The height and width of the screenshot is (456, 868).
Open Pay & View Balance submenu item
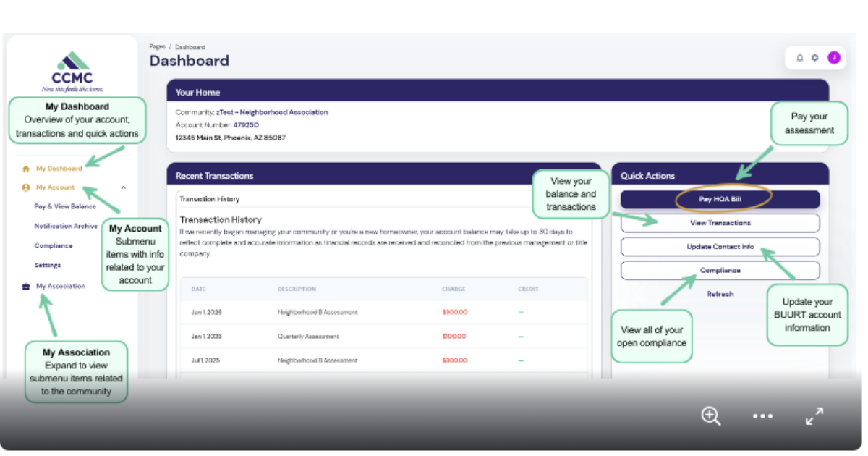pos(65,206)
